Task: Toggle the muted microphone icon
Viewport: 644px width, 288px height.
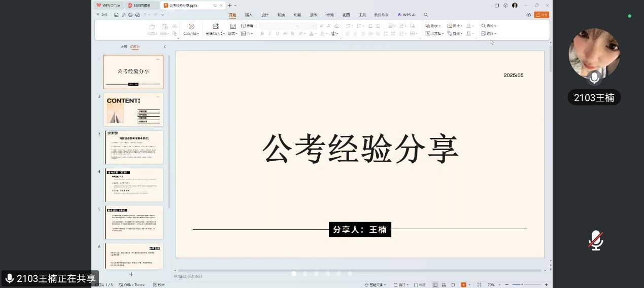Action: click(596, 240)
